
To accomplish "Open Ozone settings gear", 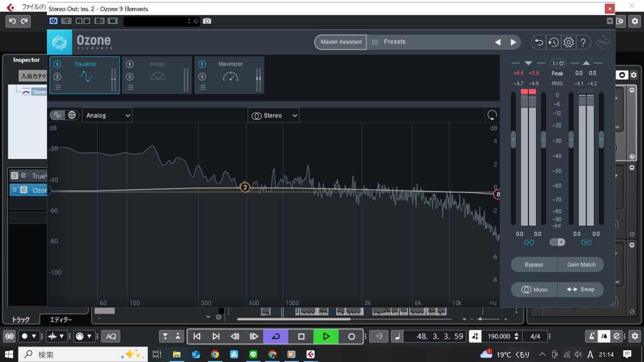I will (x=569, y=42).
